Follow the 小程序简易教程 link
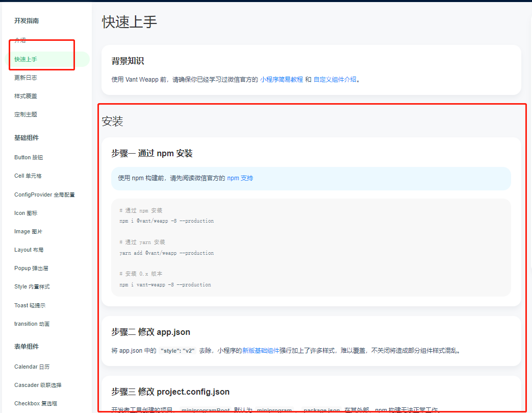This screenshot has width=532, height=413. (x=282, y=80)
